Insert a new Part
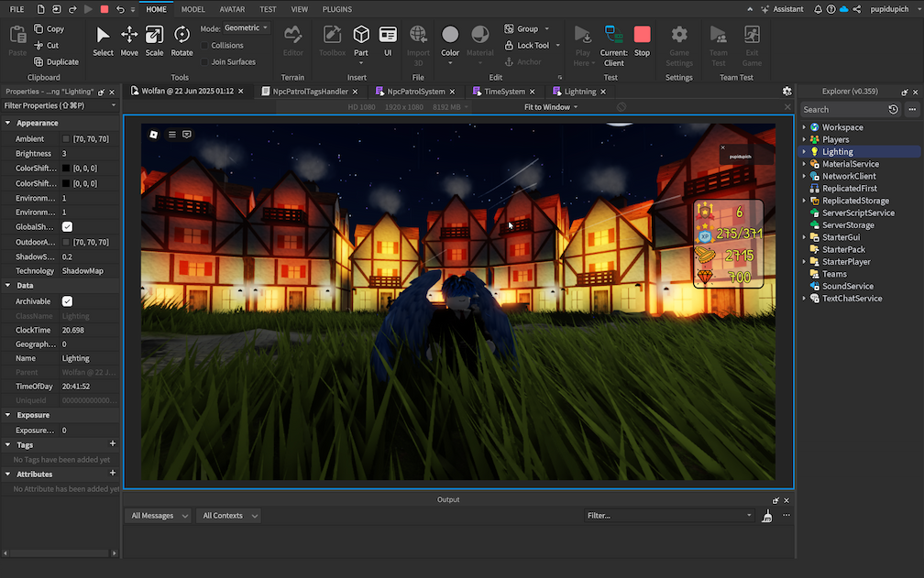 [x=361, y=41]
